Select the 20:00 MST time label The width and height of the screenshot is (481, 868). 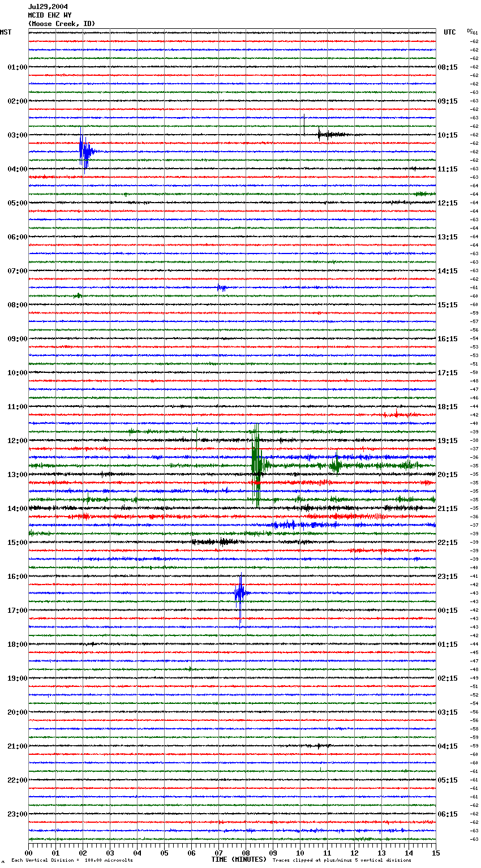(18, 712)
